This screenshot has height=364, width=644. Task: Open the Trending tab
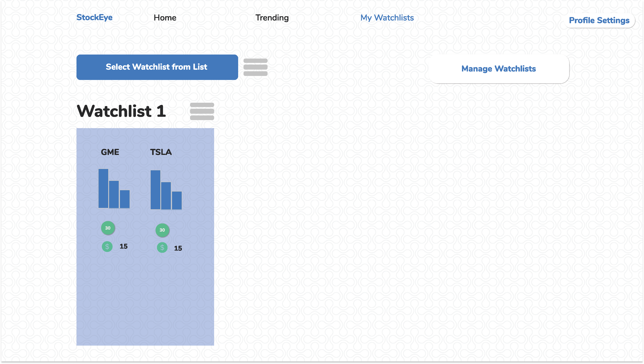click(x=272, y=18)
